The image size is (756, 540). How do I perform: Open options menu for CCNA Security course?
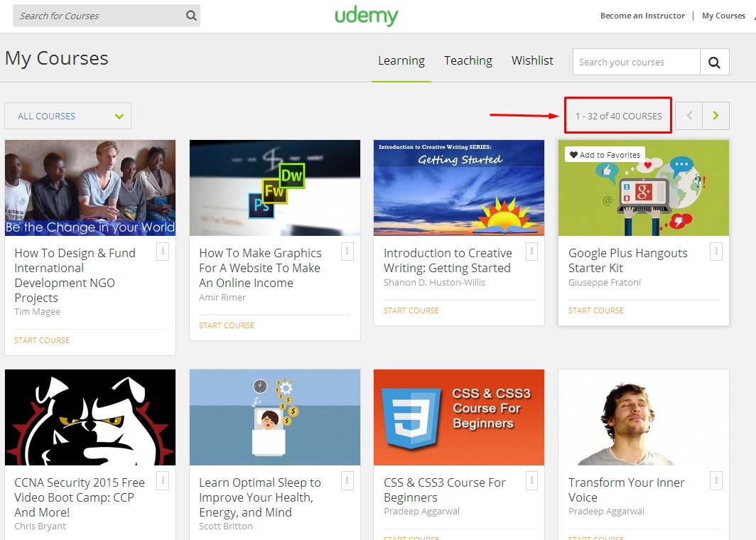click(x=163, y=481)
